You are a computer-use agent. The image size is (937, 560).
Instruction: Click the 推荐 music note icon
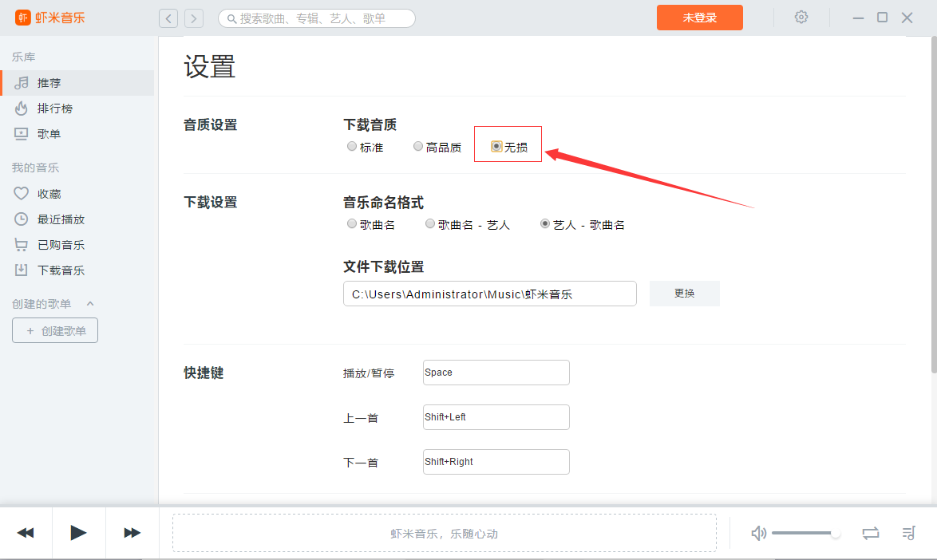[x=22, y=83]
